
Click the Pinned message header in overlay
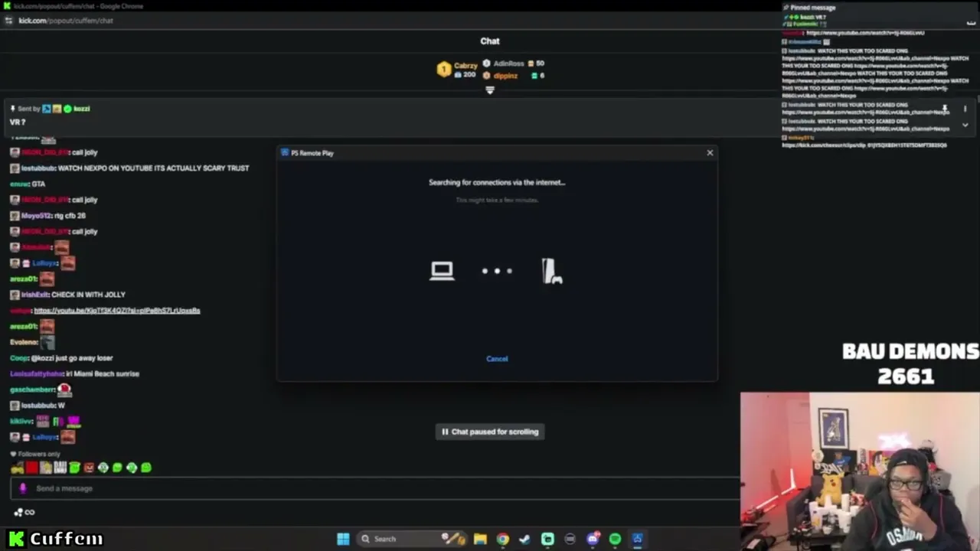[812, 8]
